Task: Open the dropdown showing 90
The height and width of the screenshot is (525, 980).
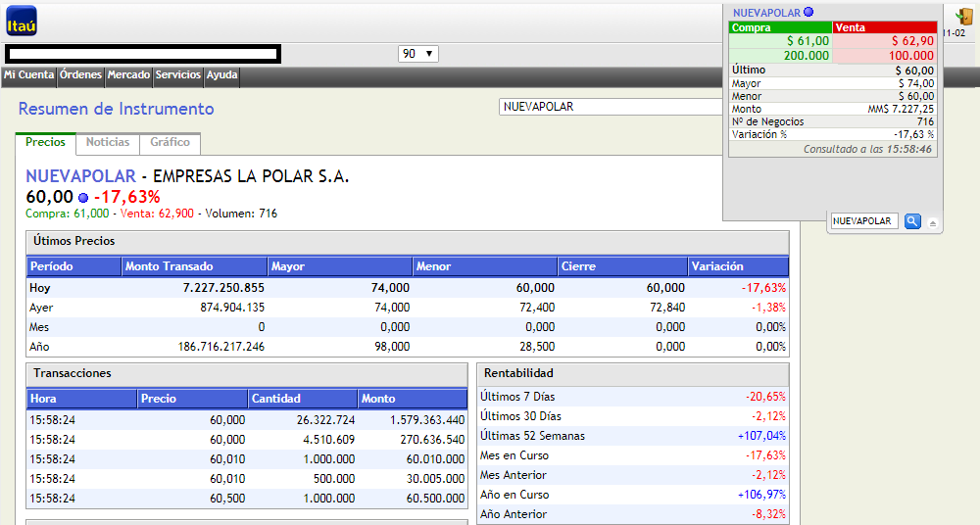Action: [418, 54]
